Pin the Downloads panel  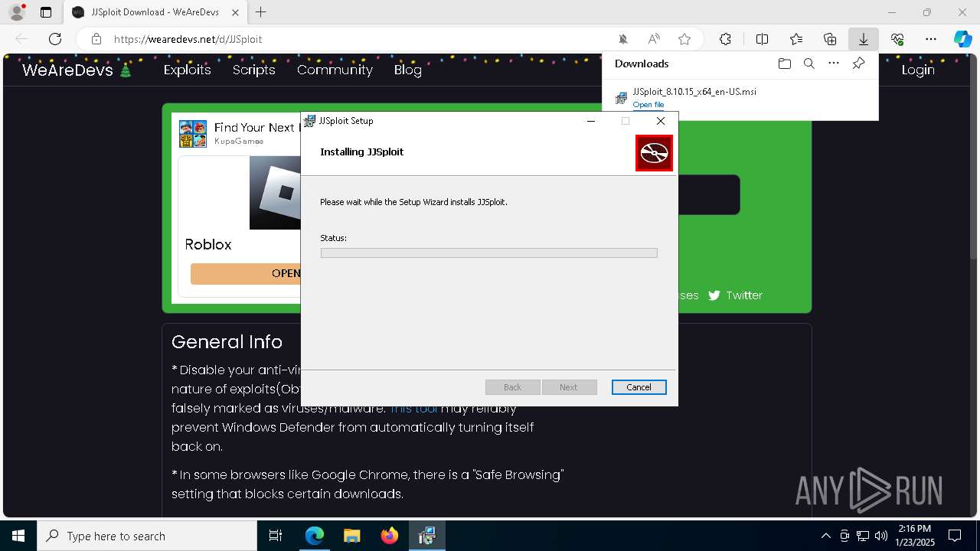pos(858,64)
